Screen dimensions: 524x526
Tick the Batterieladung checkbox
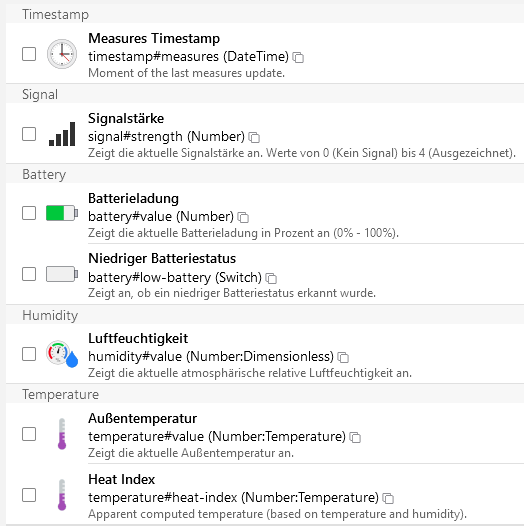point(29,213)
